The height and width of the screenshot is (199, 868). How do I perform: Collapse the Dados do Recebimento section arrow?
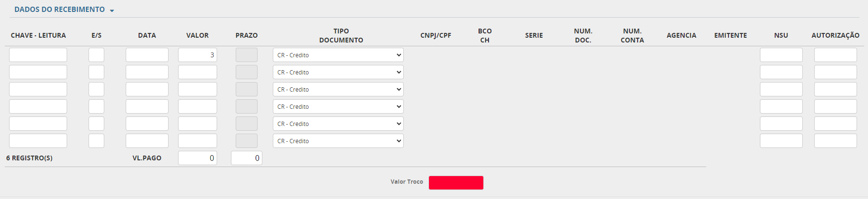pos(112,10)
